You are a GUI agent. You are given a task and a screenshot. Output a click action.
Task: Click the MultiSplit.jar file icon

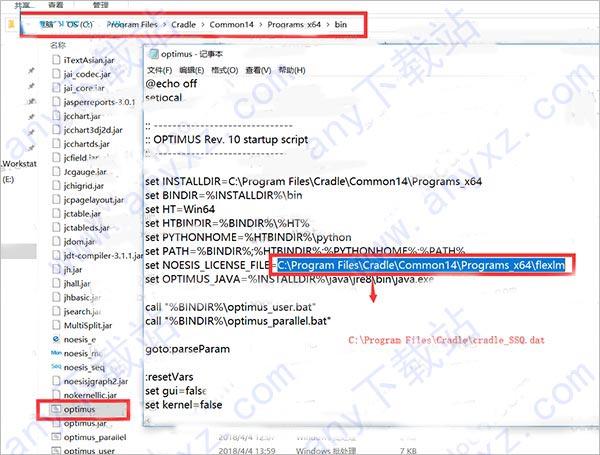56,325
